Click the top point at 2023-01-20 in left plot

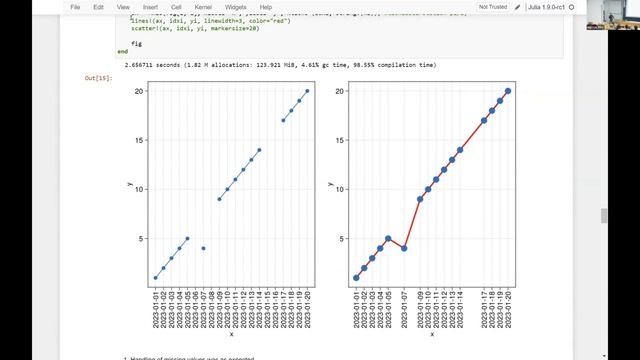pyautogui.click(x=307, y=91)
